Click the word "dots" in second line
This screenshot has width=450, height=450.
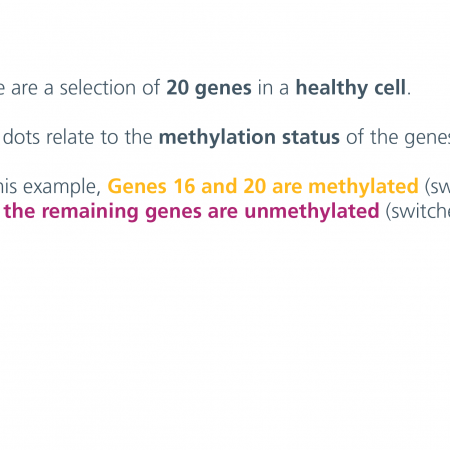22,137
